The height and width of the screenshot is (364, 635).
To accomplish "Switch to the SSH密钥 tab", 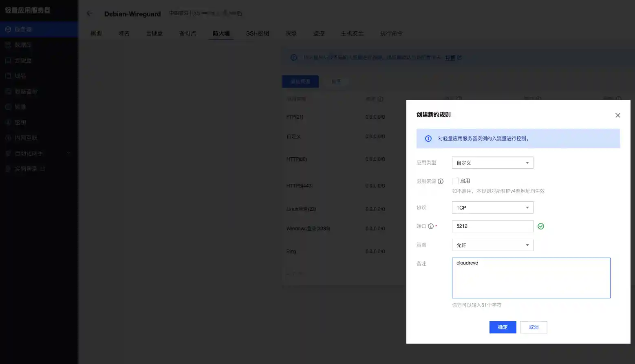I will point(258,33).
